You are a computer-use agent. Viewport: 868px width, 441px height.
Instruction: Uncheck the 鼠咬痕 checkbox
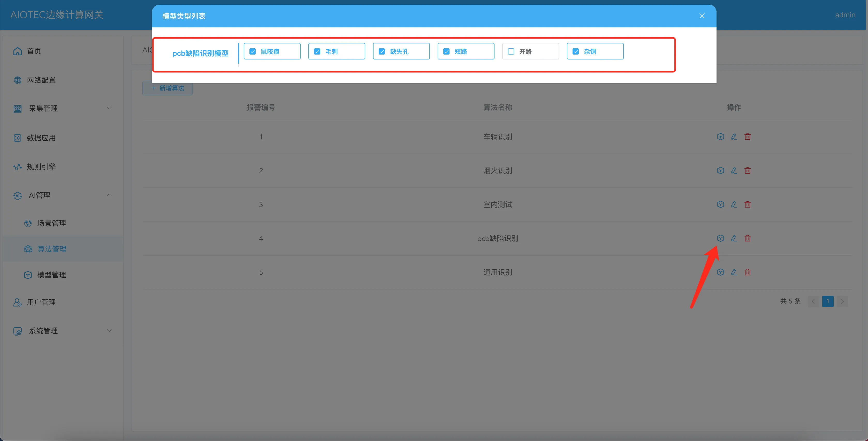(252, 51)
